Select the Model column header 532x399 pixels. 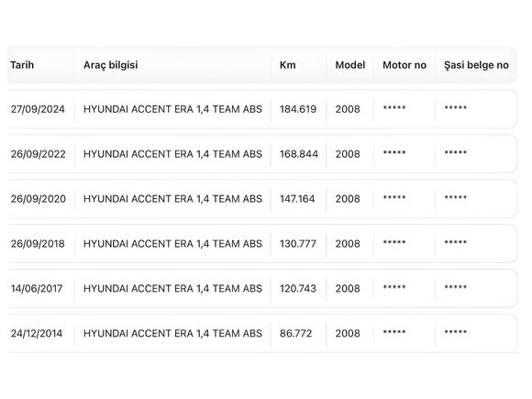point(350,65)
